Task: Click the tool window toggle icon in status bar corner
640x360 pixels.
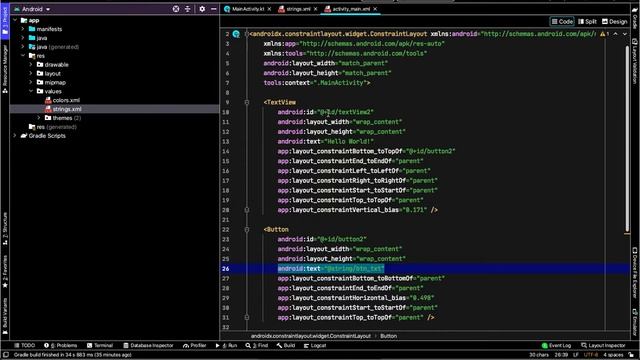Action: click(5, 355)
